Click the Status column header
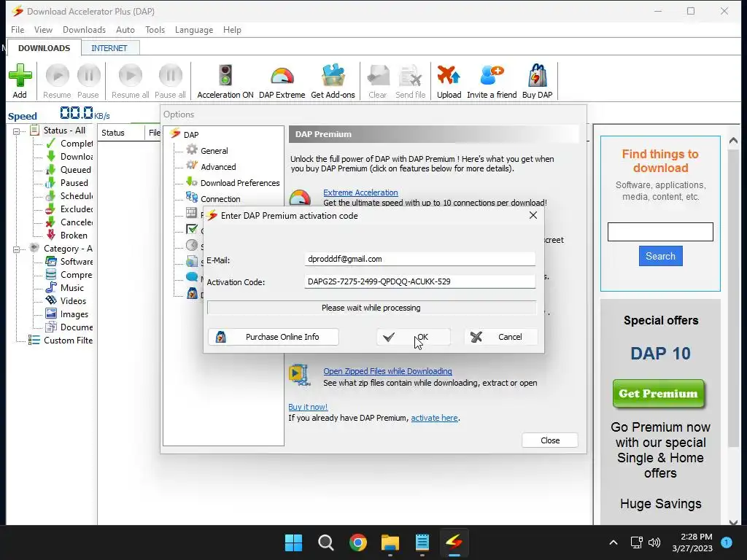 (x=121, y=133)
